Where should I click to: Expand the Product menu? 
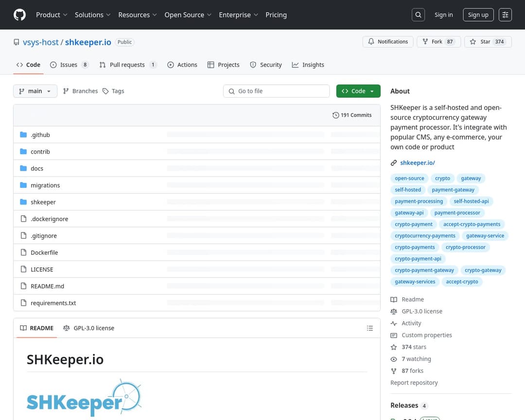point(52,15)
